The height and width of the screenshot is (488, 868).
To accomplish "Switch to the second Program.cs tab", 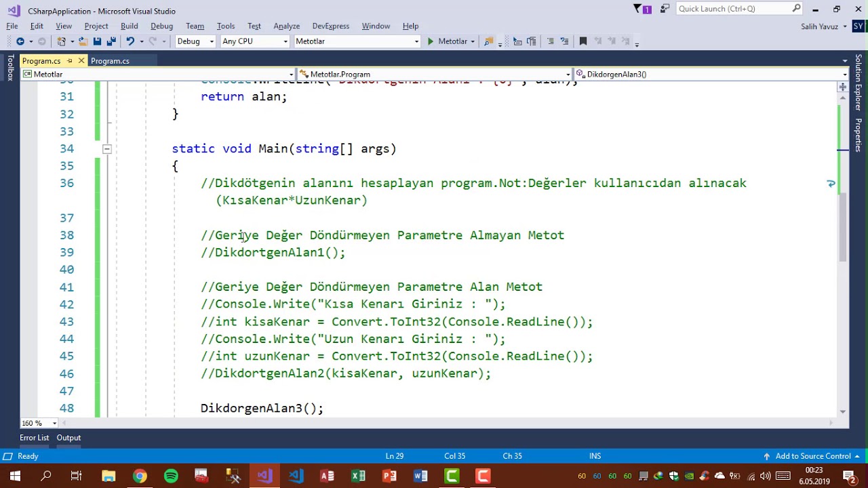I will [x=110, y=61].
